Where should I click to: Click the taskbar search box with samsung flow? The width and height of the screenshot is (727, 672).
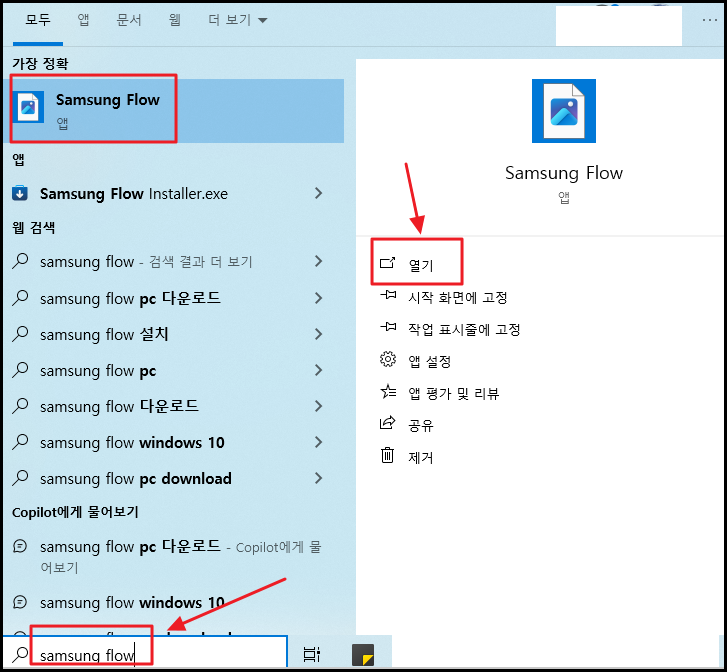pyautogui.click(x=145, y=653)
